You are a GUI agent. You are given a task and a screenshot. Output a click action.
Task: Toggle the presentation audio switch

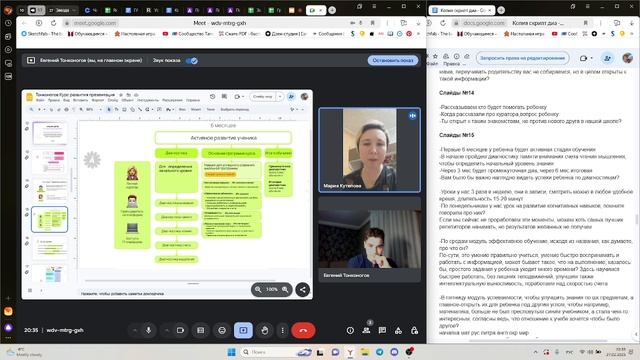click(191, 60)
